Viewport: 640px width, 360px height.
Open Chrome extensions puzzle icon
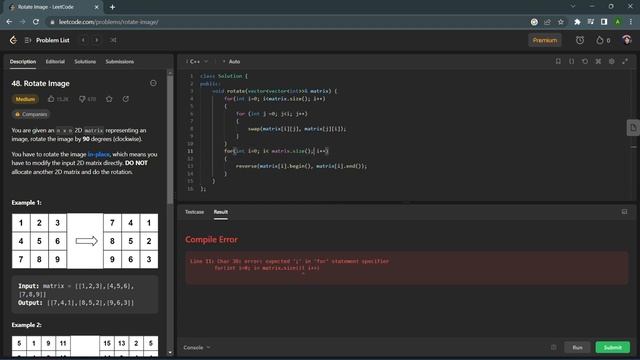tap(577, 22)
